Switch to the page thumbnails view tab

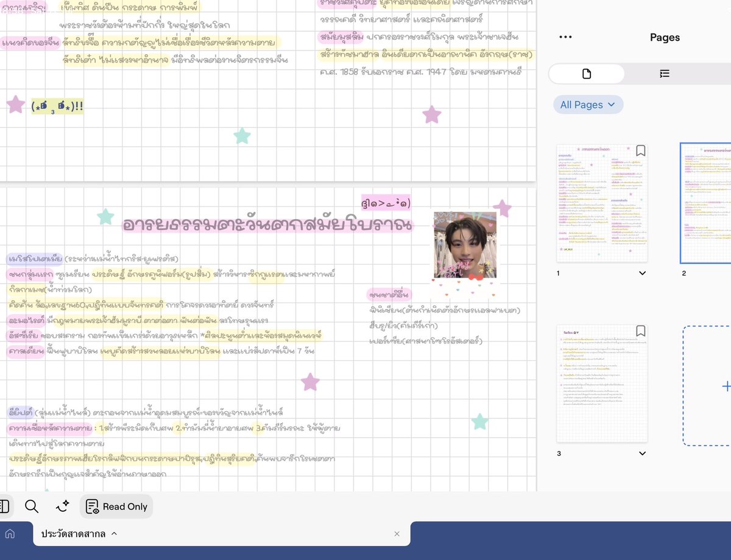click(587, 74)
